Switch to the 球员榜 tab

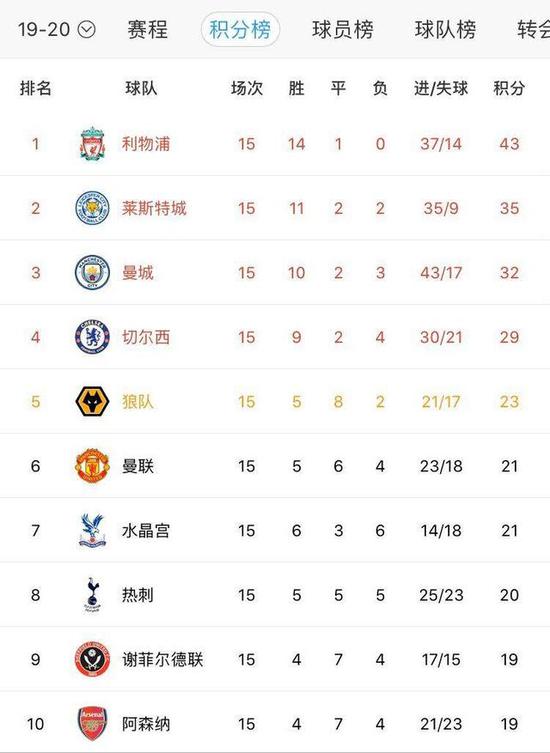[x=343, y=30]
